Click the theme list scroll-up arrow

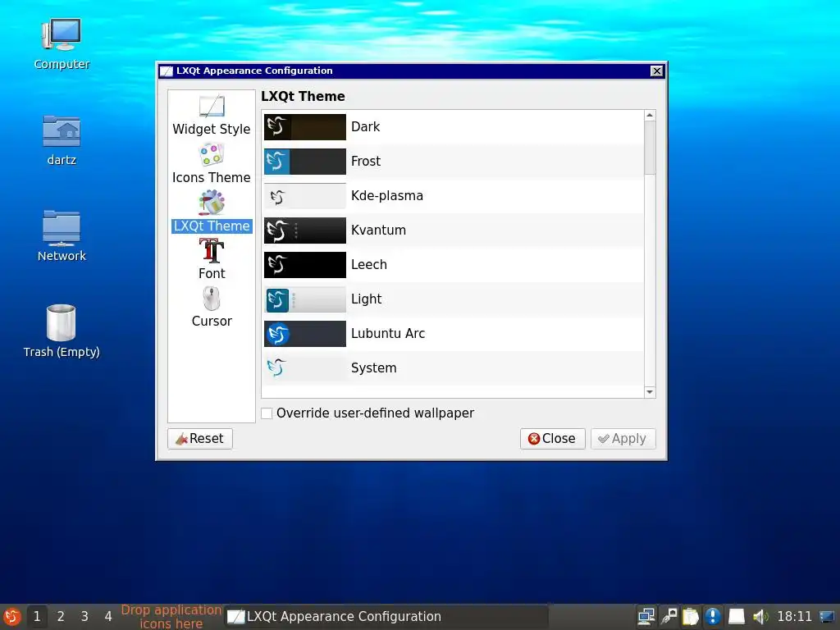coord(650,115)
